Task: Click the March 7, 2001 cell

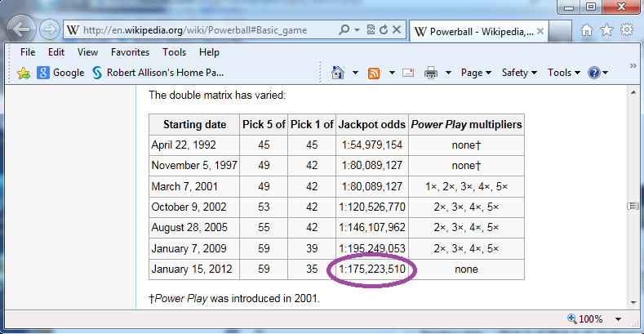Action: [x=194, y=186]
